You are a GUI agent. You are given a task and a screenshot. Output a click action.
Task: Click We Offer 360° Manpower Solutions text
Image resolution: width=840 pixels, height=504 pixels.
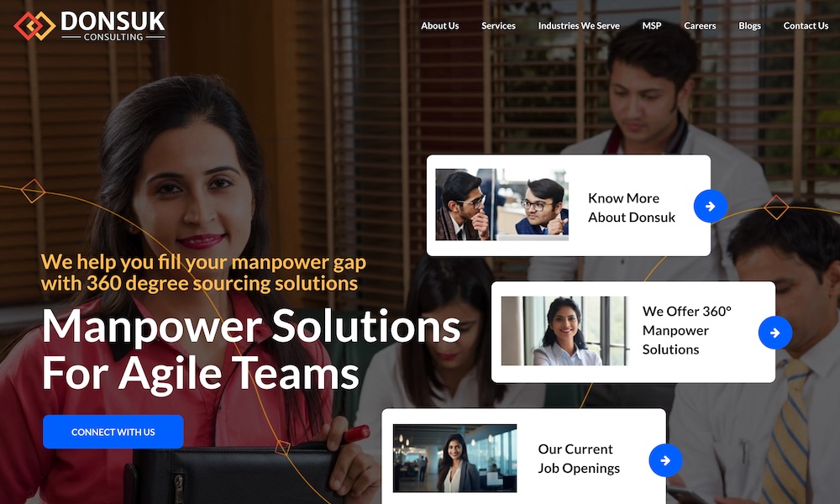pyautogui.click(x=687, y=330)
